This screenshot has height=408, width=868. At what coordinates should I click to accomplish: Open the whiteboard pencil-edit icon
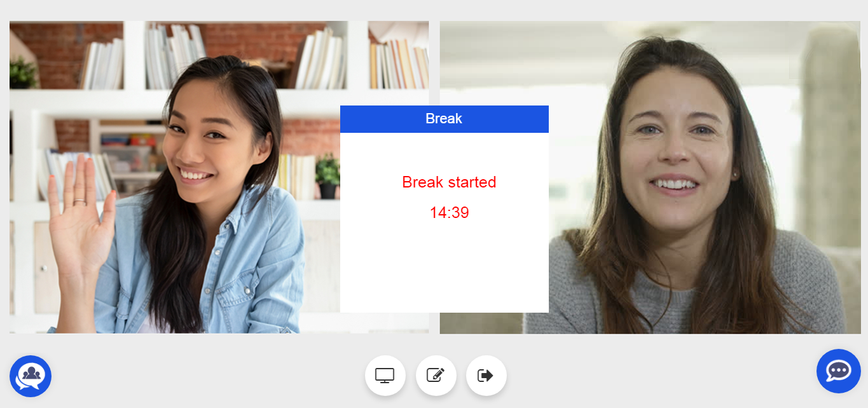[436, 376]
